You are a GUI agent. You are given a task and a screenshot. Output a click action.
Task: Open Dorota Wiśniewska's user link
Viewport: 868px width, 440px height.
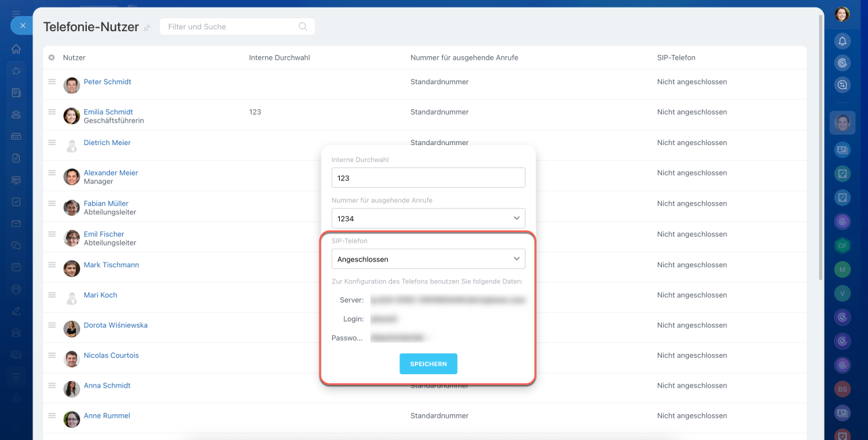pyautogui.click(x=115, y=325)
